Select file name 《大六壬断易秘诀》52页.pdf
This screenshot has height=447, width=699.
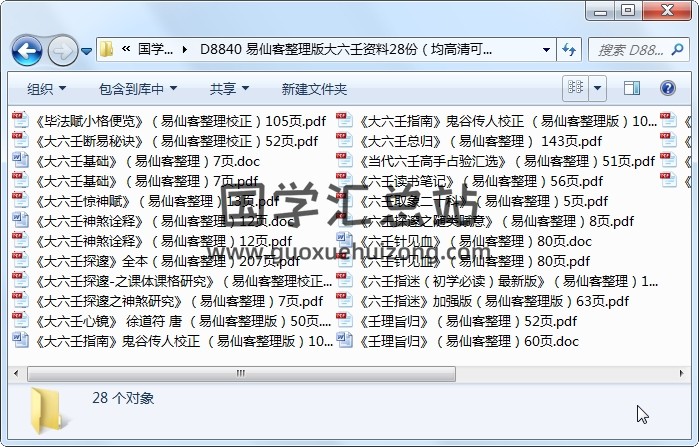[176, 141]
